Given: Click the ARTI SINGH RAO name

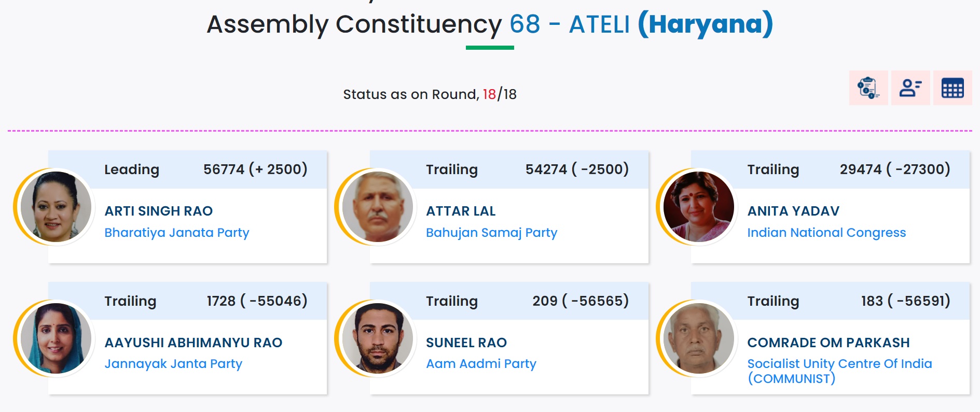Looking at the screenshot, I should (x=158, y=211).
